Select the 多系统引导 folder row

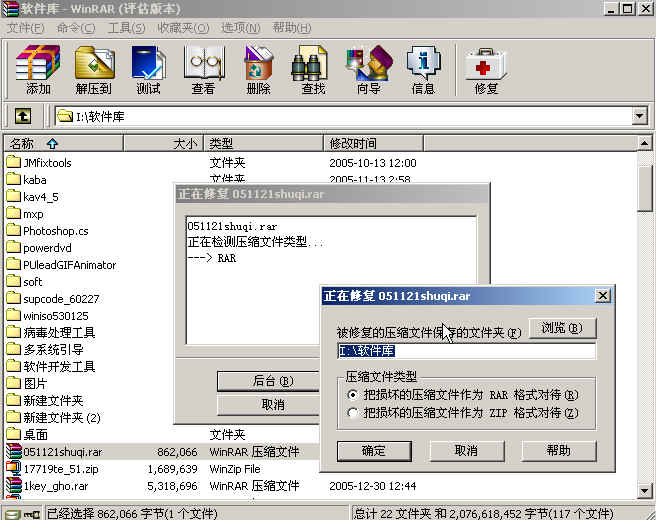coord(53,350)
